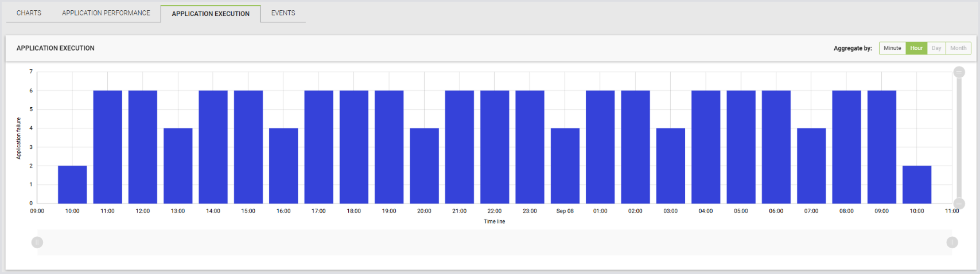Click the first 10:00 bar with value 2
Screen dimensions: 980x274
(x=72, y=185)
